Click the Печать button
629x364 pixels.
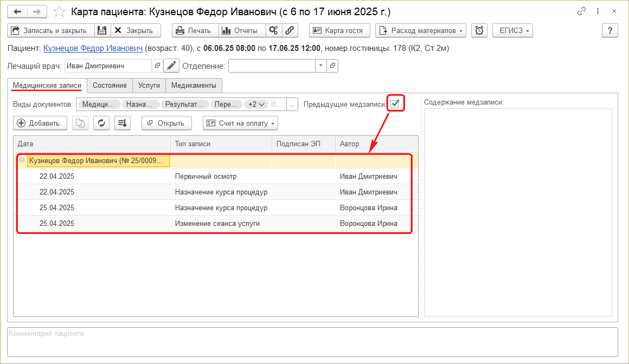pyautogui.click(x=195, y=30)
